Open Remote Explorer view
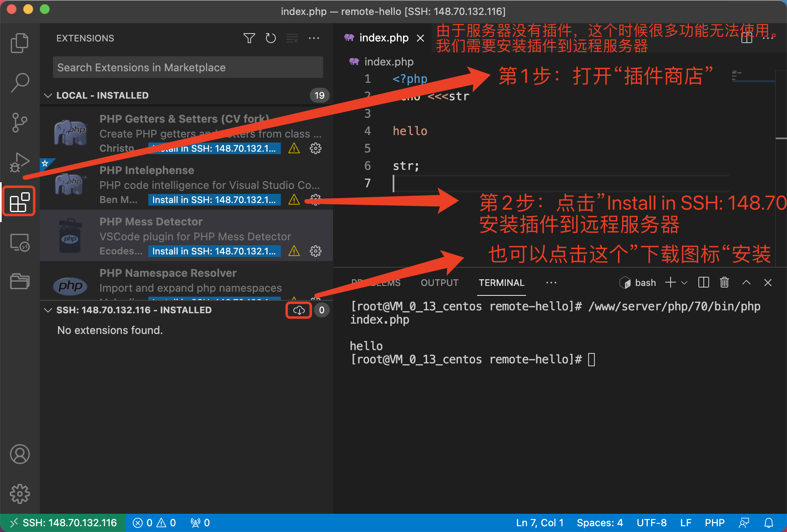The height and width of the screenshot is (532, 787). [19, 242]
